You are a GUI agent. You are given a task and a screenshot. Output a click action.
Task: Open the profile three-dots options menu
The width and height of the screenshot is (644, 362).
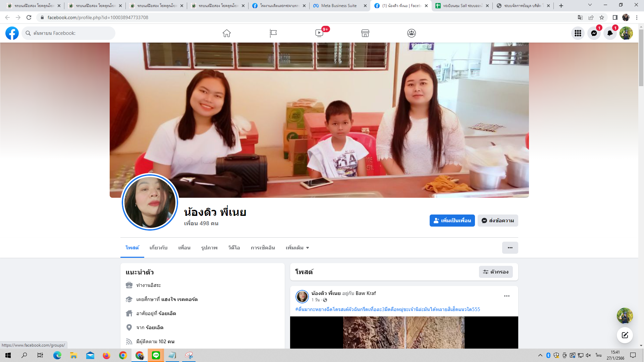tap(510, 248)
